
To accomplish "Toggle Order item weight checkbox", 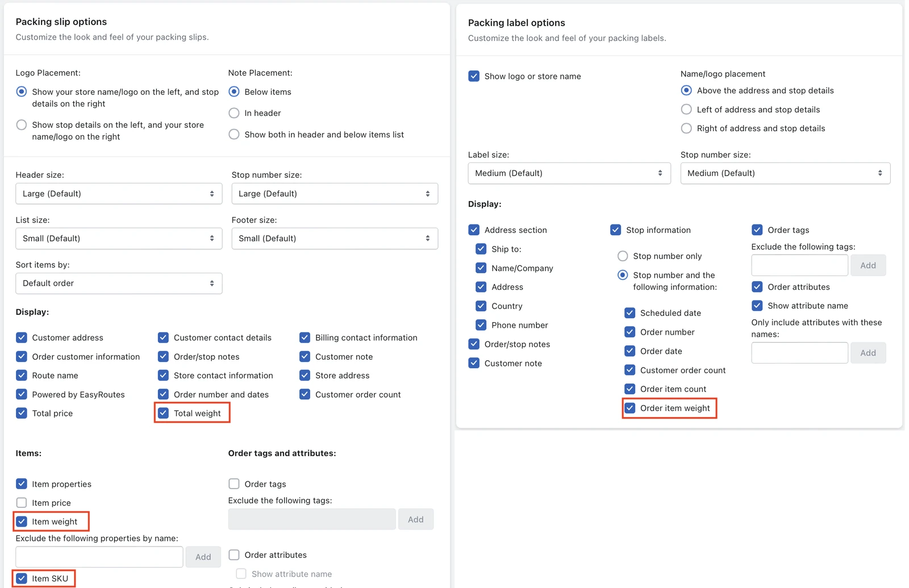I will point(630,408).
